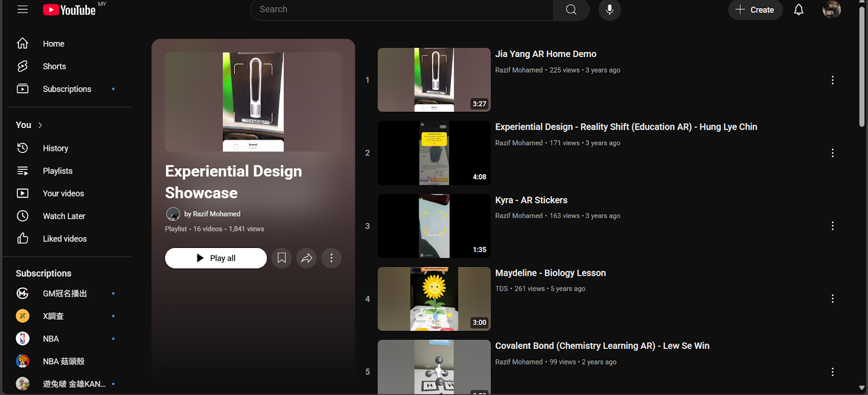Click the TDS channel name

[x=502, y=289]
